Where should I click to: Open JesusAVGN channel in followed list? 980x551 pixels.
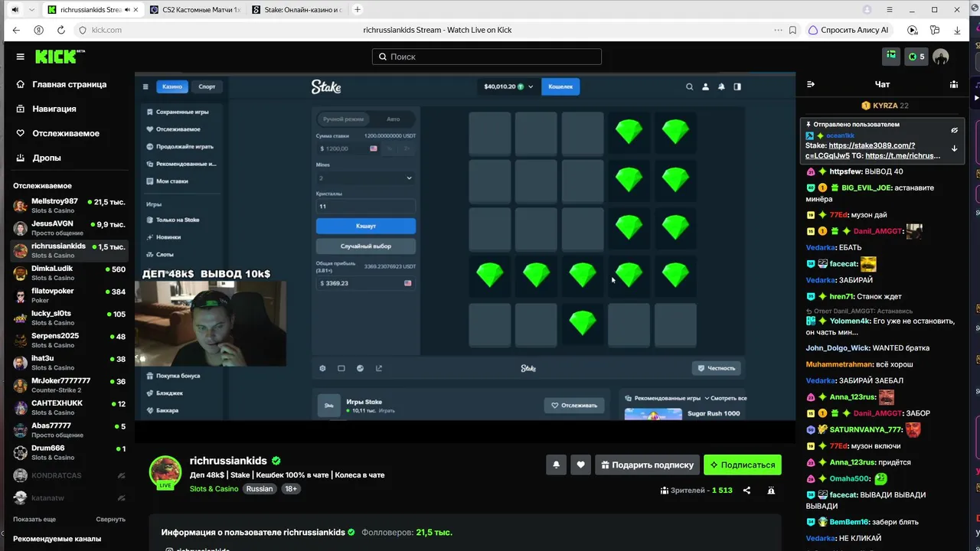click(69, 228)
